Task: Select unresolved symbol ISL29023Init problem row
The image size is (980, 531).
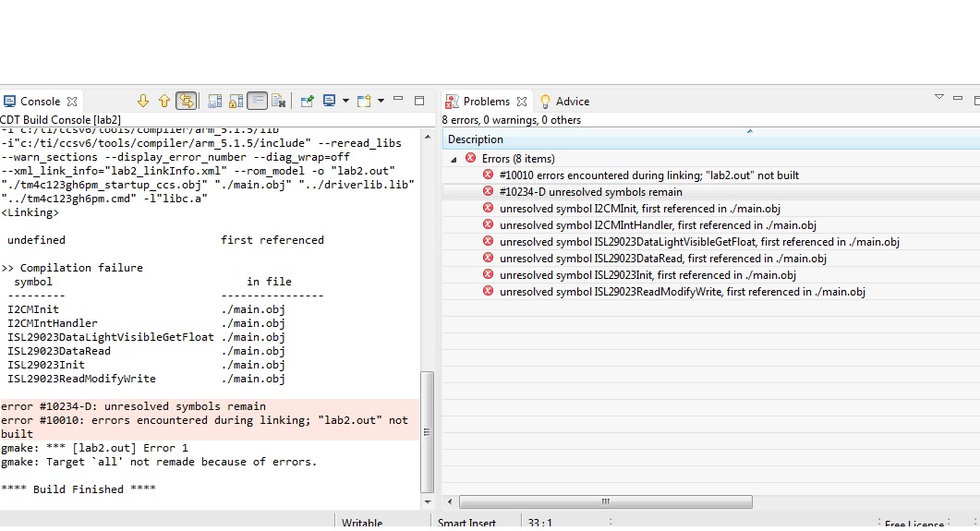Action: point(710,275)
